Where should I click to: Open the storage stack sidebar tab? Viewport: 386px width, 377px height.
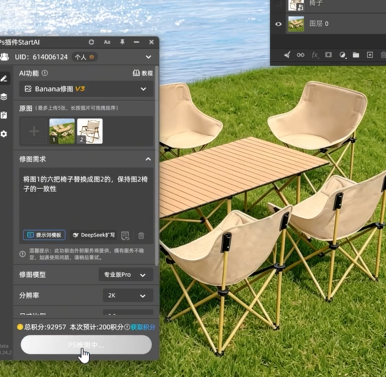(4, 97)
